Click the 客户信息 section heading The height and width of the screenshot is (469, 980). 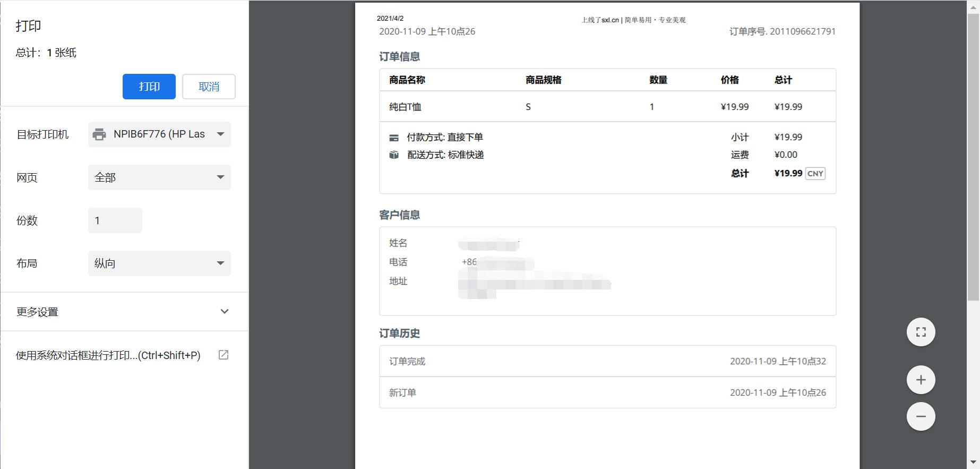(400, 215)
